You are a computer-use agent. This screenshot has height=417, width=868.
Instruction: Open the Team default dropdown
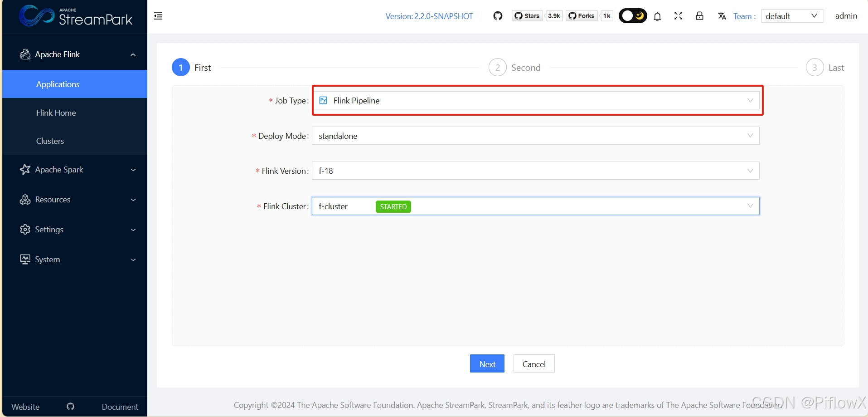(x=792, y=16)
